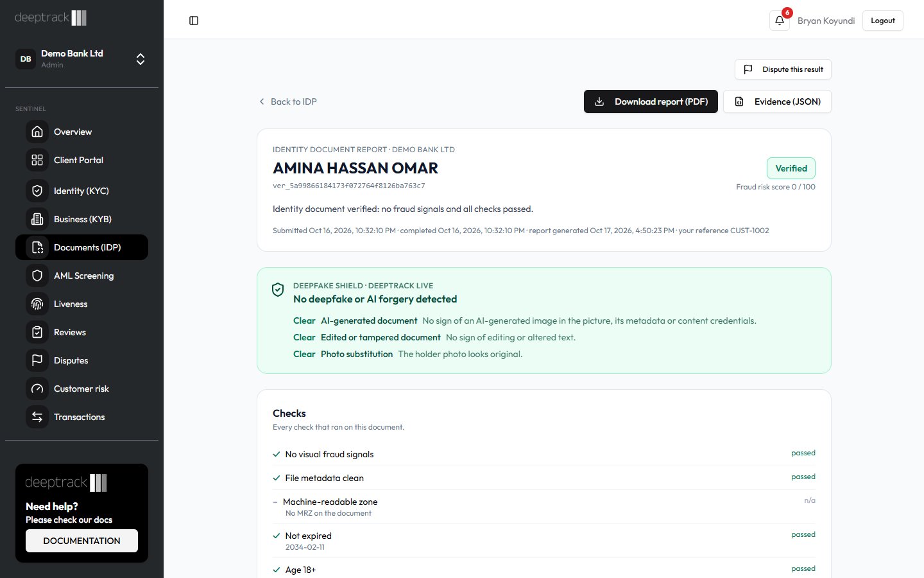The image size is (924, 578).
Task: Click the Transactions arrows icon
Action: click(37, 417)
